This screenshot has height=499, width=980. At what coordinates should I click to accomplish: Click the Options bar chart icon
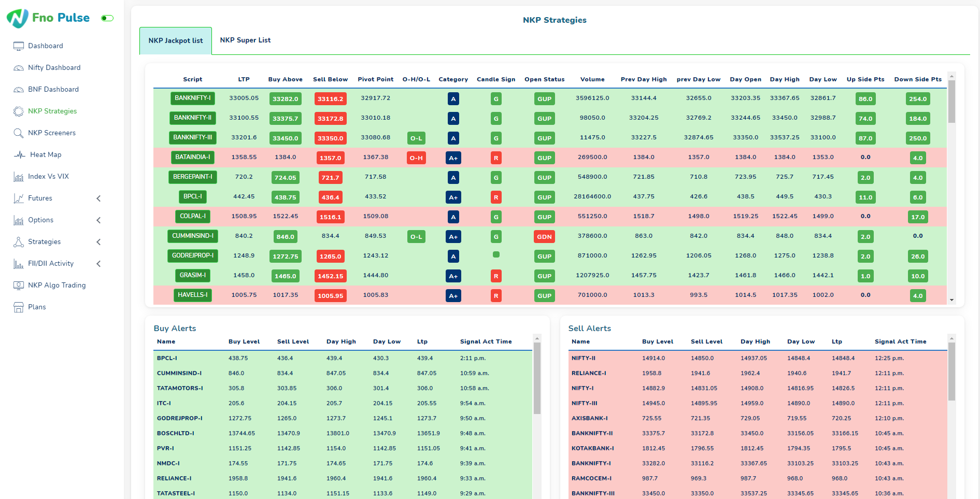pos(19,220)
